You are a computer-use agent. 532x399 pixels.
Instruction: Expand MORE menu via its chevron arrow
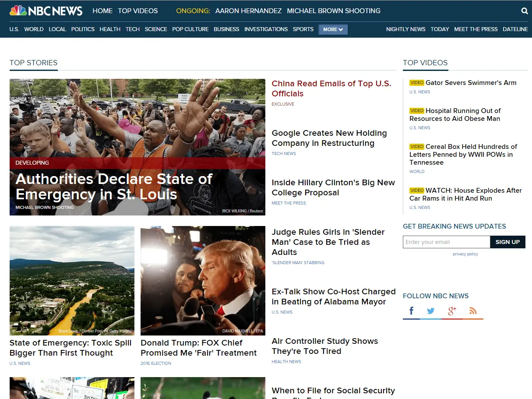(341, 29)
